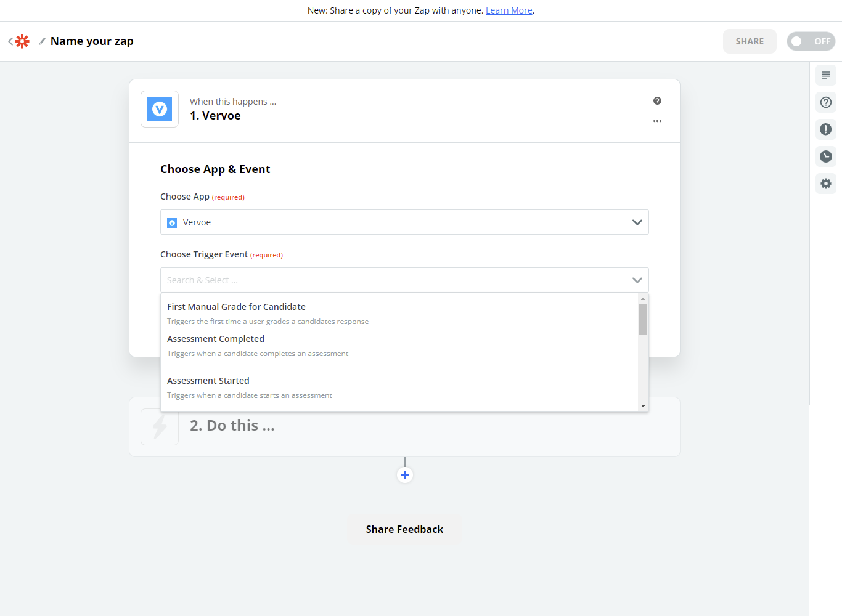Expand the Choose App dropdown chevron
The width and height of the screenshot is (842, 616).
637,222
